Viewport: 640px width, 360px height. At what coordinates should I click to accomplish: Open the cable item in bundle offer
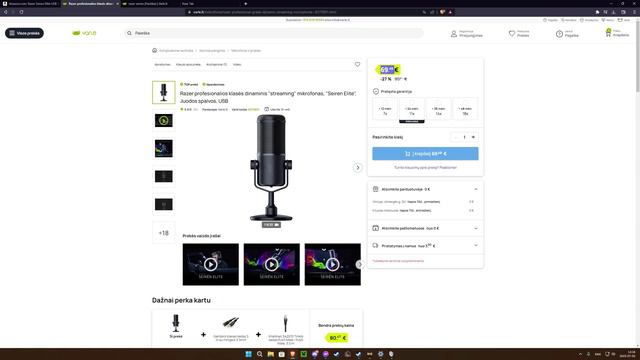tap(231, 329)
